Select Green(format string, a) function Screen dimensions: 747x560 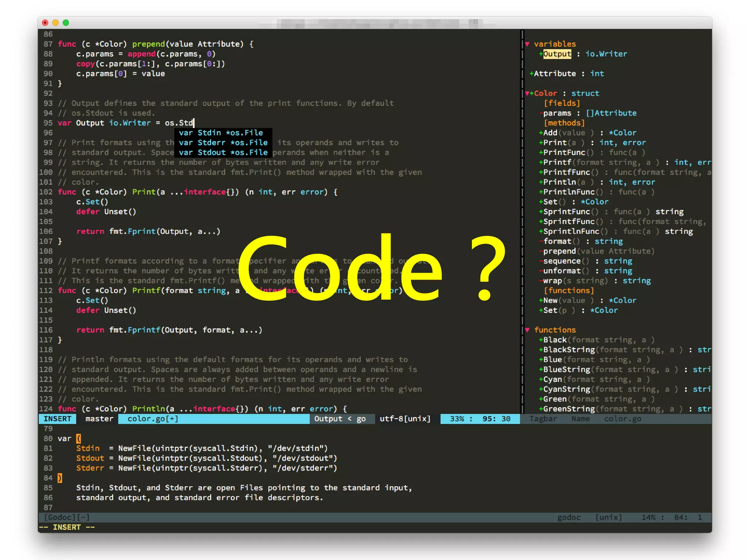[597, 399]
